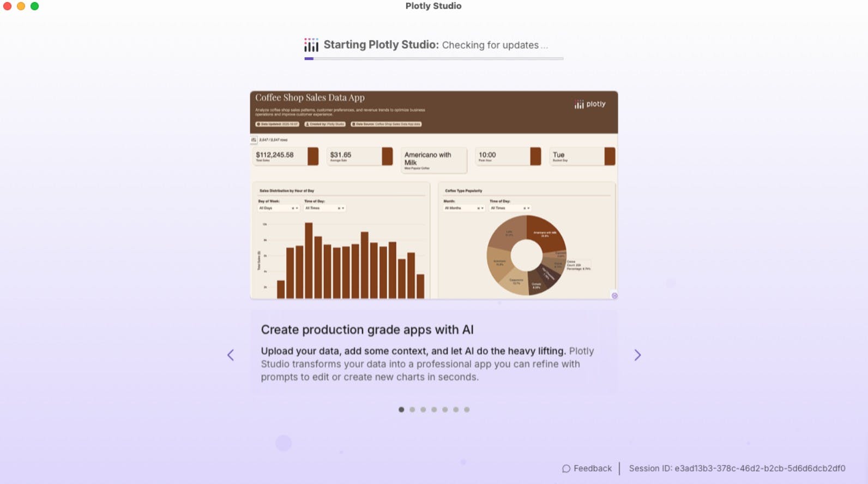Select the third carousel pagination dot
Viewport: 868px width, 484px height.
[423, 409]
